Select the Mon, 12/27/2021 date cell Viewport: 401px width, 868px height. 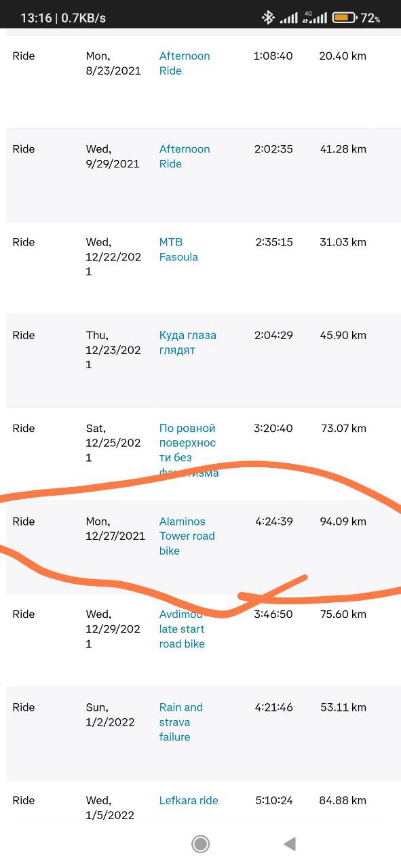tap(115, 528)
